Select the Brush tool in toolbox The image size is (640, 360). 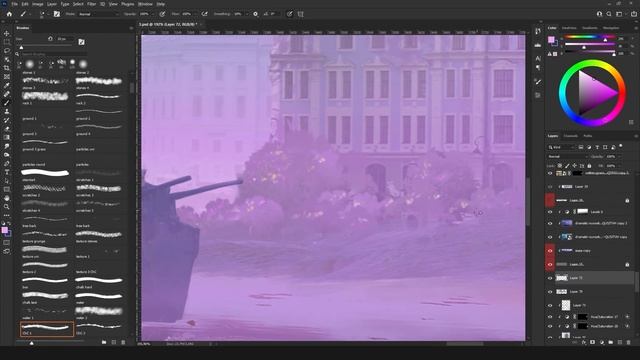(x=7, y=102)
